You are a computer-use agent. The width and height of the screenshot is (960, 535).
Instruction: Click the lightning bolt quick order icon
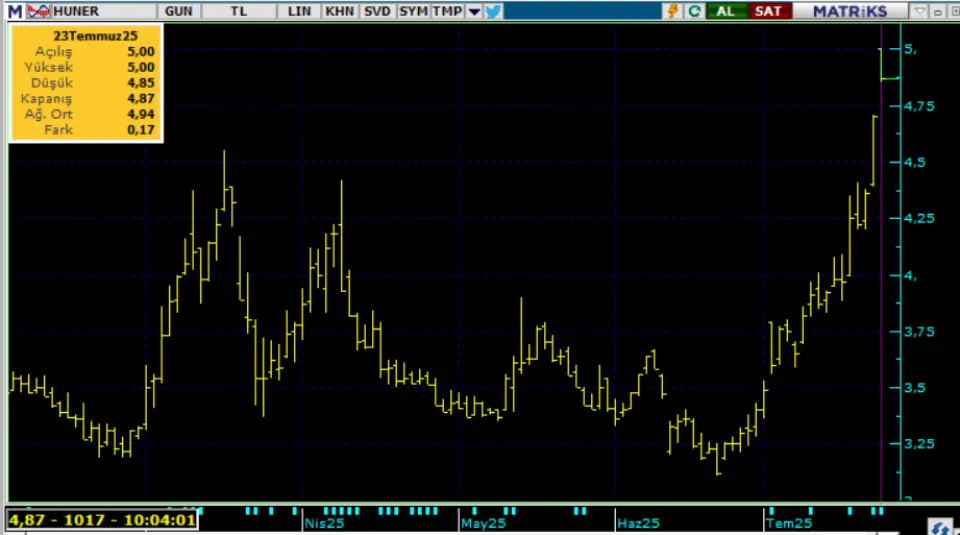click(672, 11)
